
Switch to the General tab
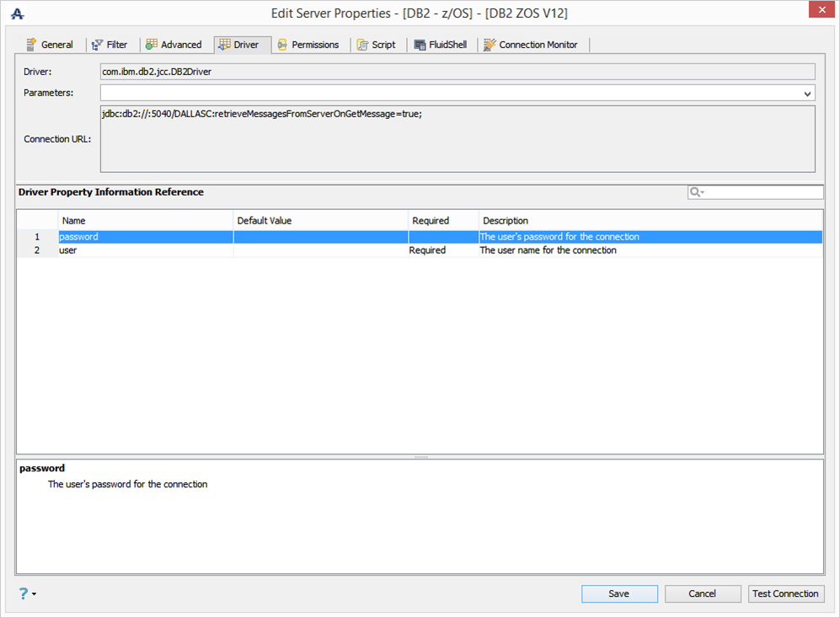(50, 45)
